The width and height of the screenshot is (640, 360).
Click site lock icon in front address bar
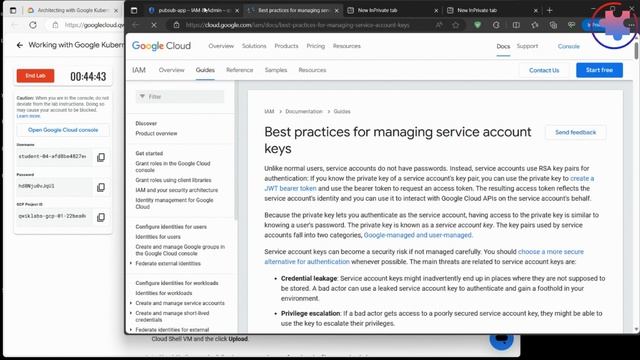coord(176,25)
